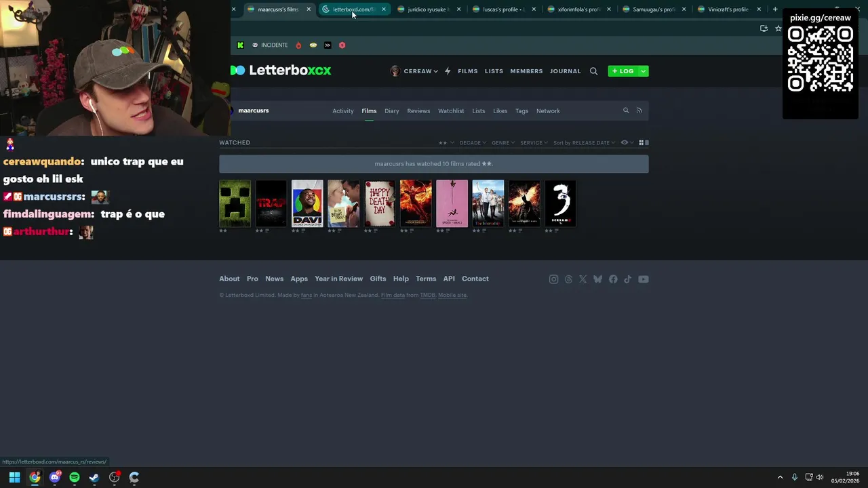The height and width of the screenshot is (488, 868).
Task: Open review icon under the Trap poster
Action: pyautogui.click(x=267, y=230)
